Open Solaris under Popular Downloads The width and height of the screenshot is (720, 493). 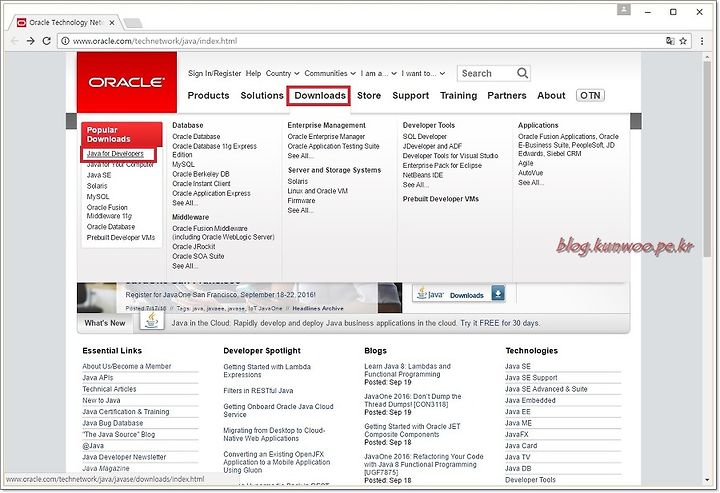click(97, 186)
